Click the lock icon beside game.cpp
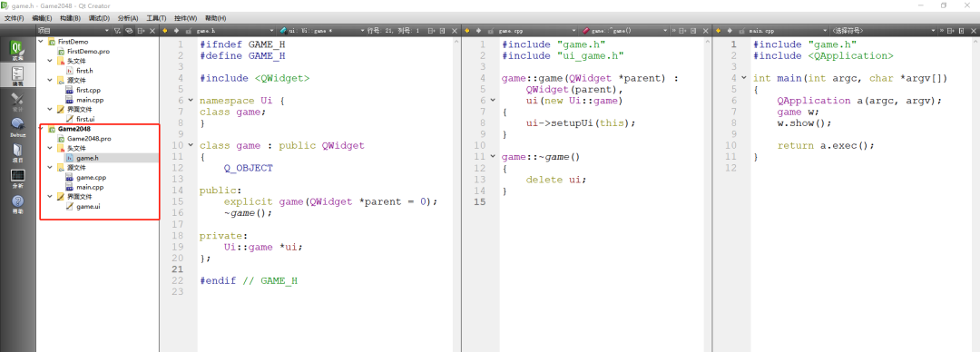Image resolution: width=980 pixels, height=352 pixels. [491, 30]
